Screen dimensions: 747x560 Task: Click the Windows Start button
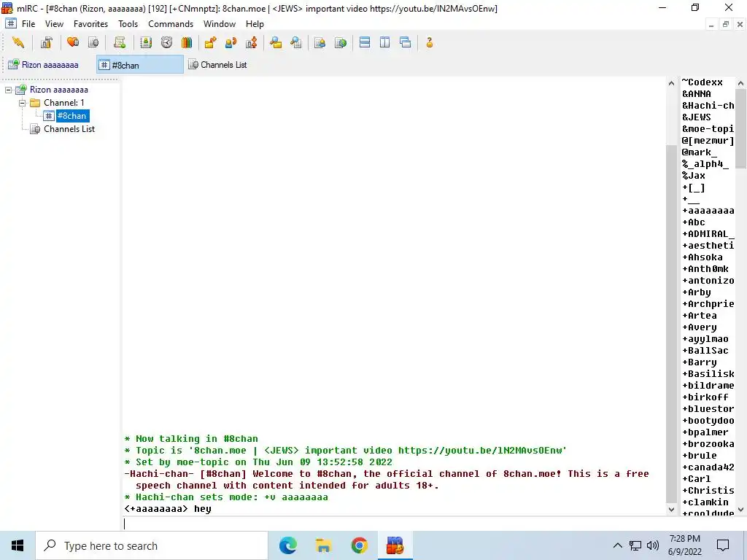[x=18, y=545]
